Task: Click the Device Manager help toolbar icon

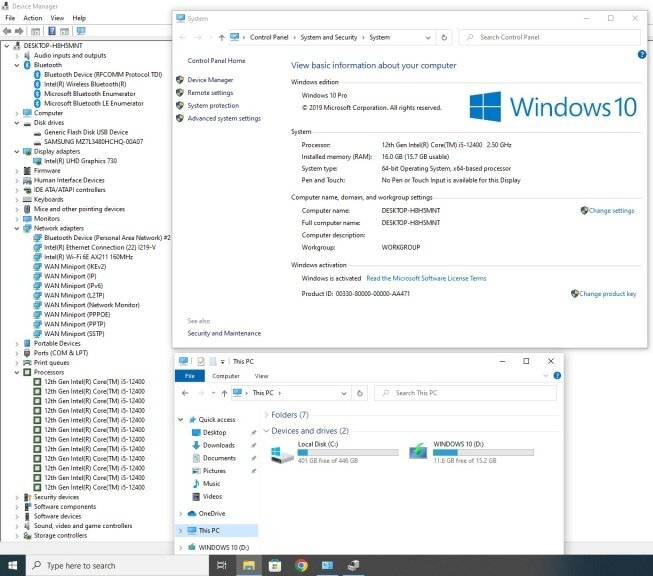Action: (52, 31)
